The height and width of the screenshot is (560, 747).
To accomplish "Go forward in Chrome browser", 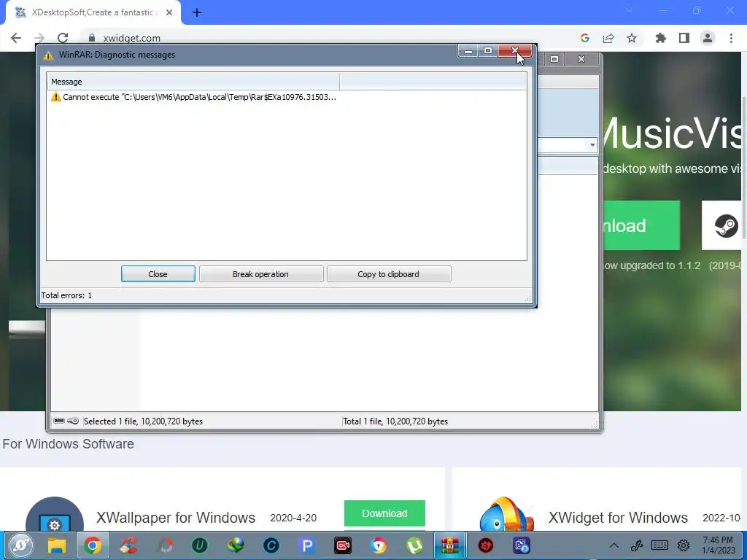I will pyautogui.click(x=39, y=38).
